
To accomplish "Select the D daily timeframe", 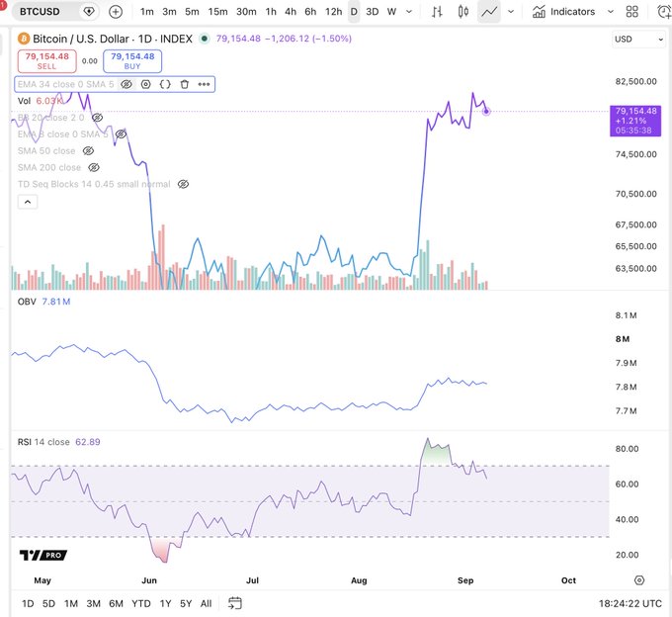I will coord(354,12).
